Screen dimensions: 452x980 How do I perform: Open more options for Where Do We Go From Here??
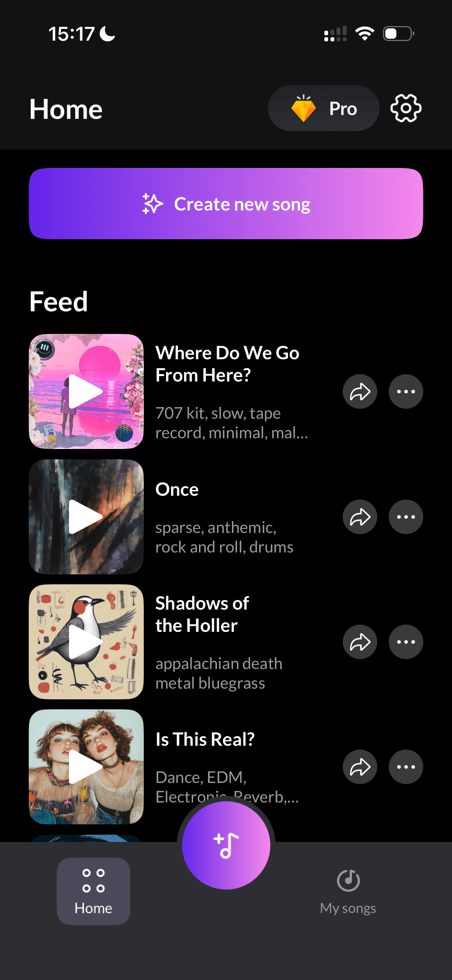(x=406, y=391)
